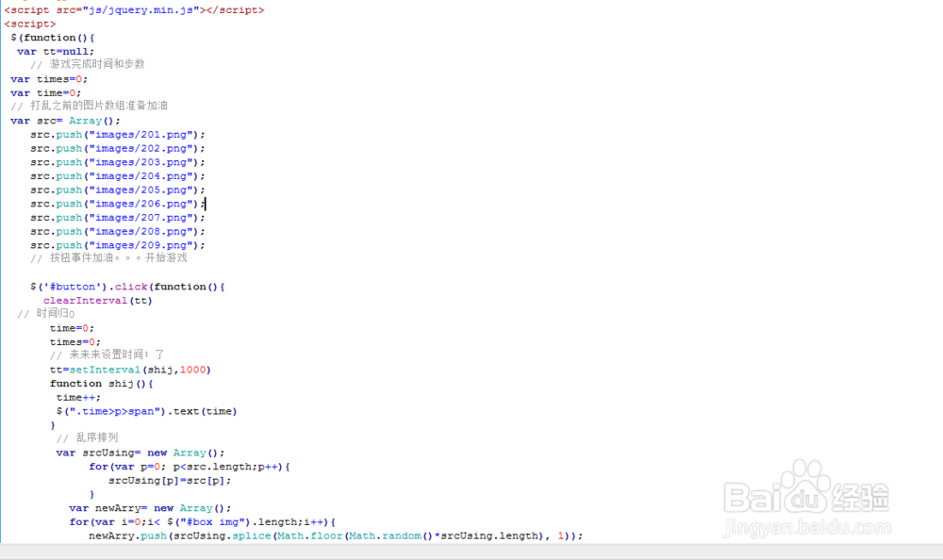The image size is (943, 560).
Task: Click the srcUsing[p]=src[p]; line
Action: (170, 481)
